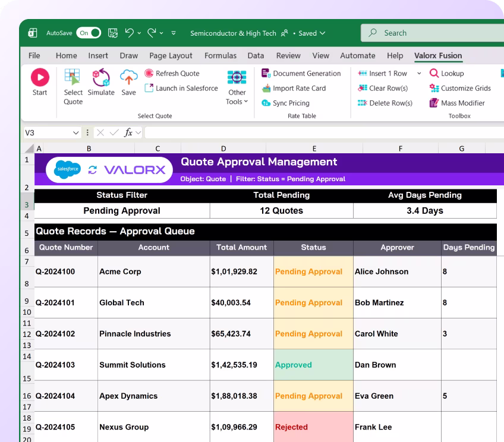Open the Automate tab
504x442 pixels.
[x=358, y=56]
